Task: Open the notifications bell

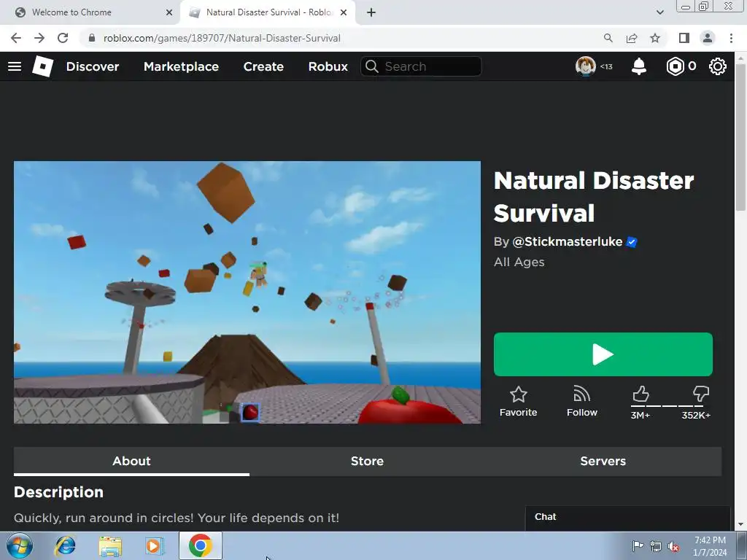Action: click(x=639, y=66)
